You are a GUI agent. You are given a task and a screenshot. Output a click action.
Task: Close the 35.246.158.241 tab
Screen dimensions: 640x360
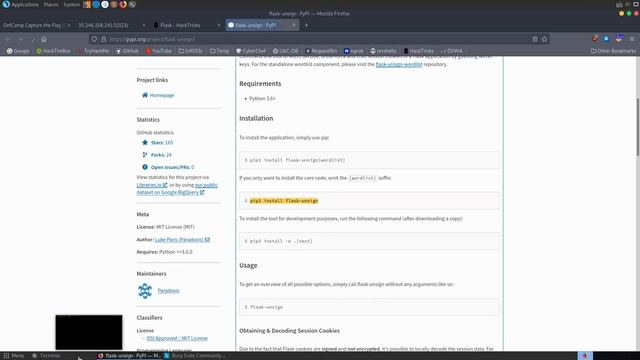pos(144,25)
